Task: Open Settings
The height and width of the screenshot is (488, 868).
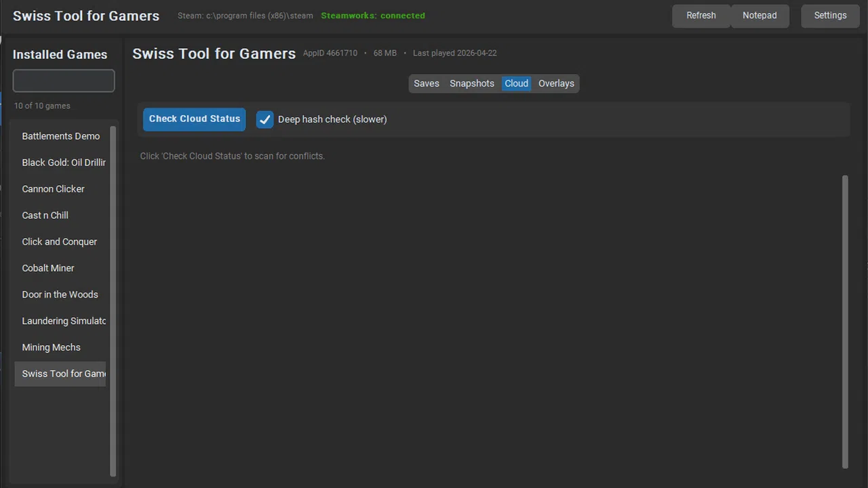Action: pyautogui.click(x=830, y=16)
